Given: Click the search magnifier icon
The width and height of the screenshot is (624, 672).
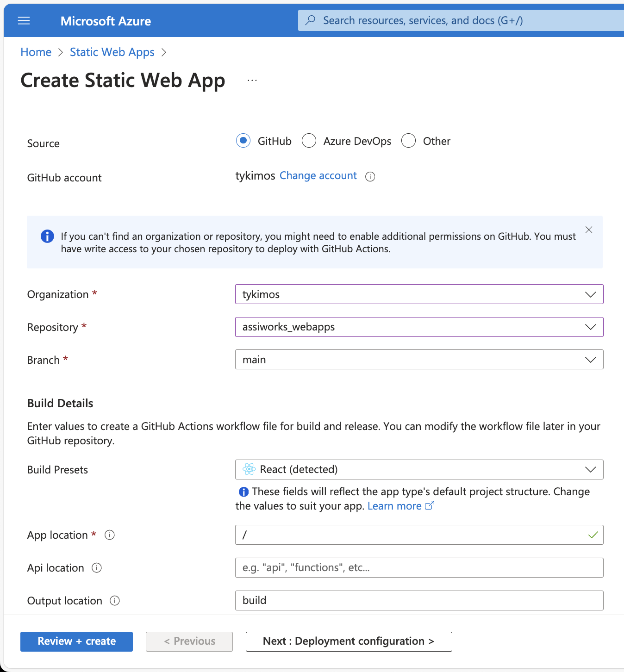Looking at the screenshot, I should [311, 20].
